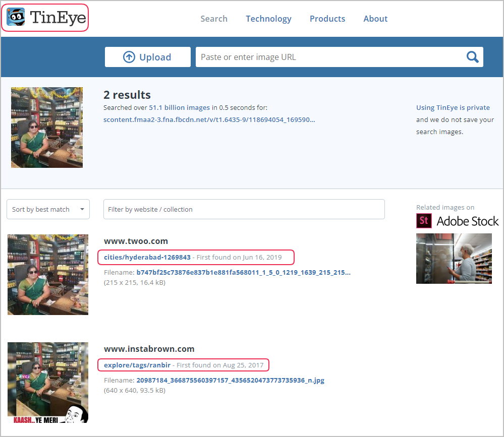Click the Using TinEye is private link
504x437 pixels.
coord(453,107)
